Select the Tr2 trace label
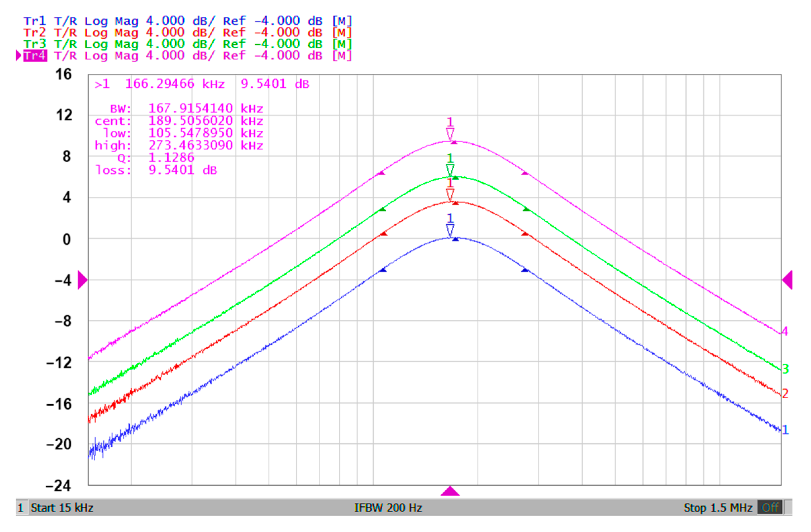The width and height of the screenshot is (811, 532). 34,33
